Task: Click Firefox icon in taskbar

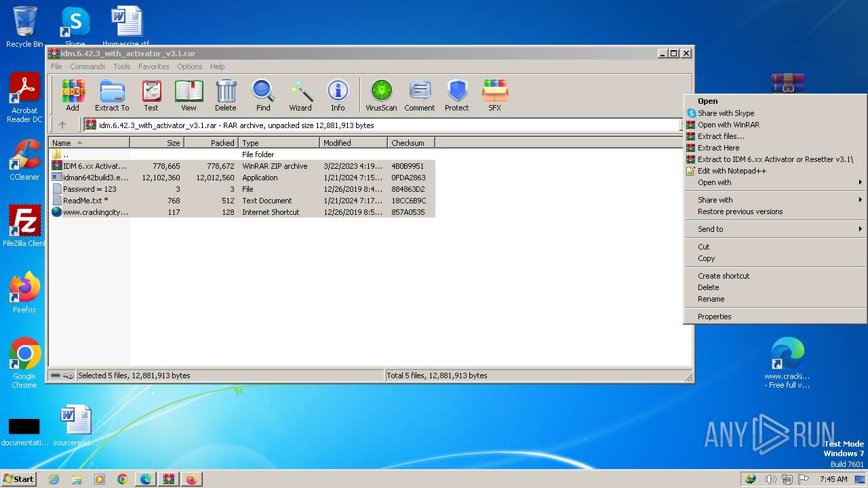Action: pyautogui.click(x=191, y=479)
